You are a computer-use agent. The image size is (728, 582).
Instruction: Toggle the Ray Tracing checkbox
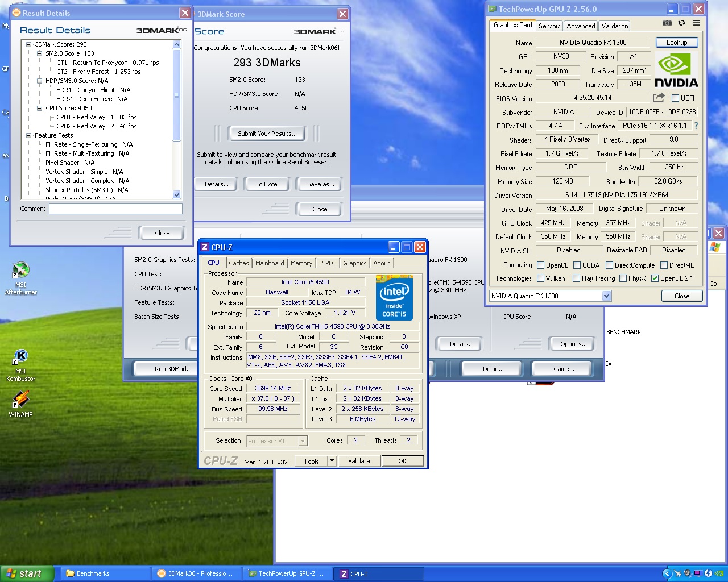(x=576, y=278)
